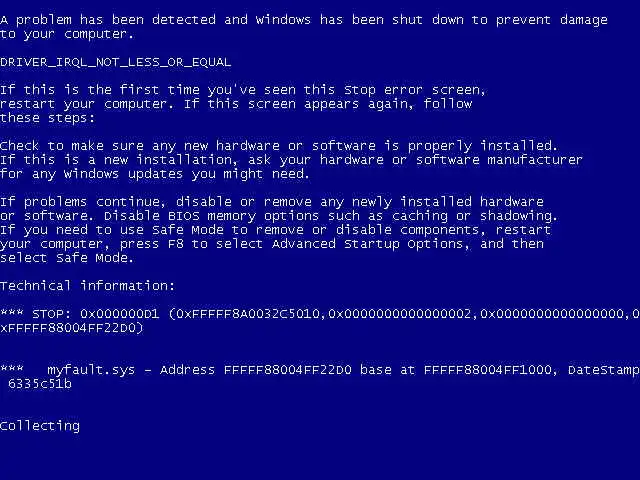640x480 pixels.
Task: Click the DRIVER_IRQL_NOT_LESS_OR_EQUAL error code text
Action: click(116, 62)
